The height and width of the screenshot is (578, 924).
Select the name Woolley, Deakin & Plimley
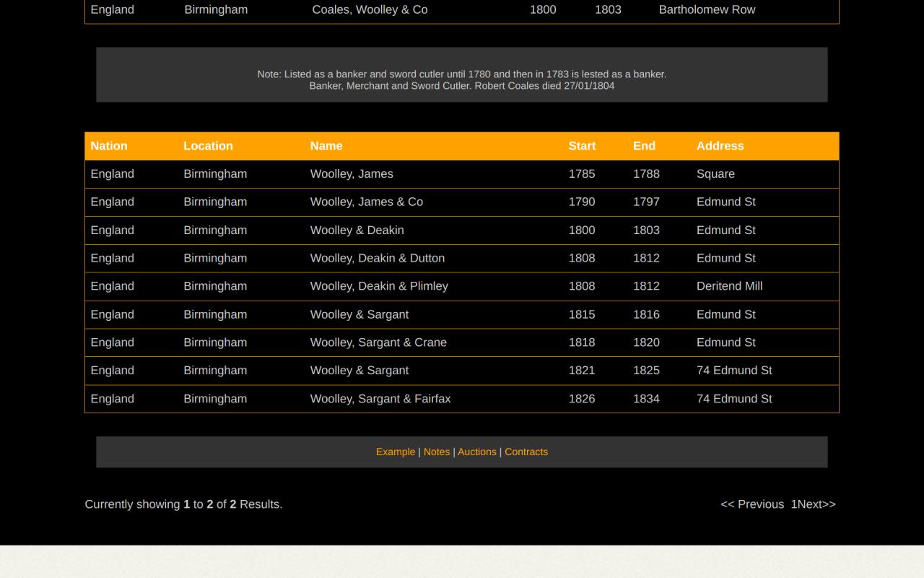pyautogui.click(x=379, y=286)
